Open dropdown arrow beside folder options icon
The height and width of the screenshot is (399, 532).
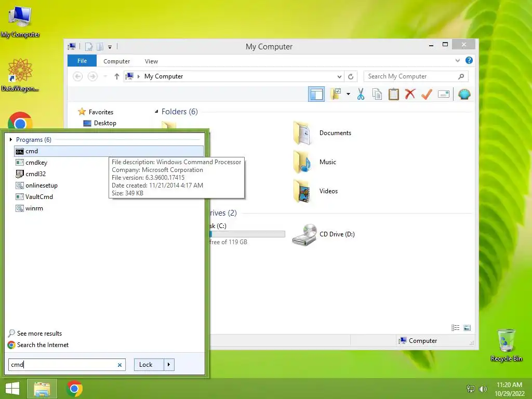point(348,94)
